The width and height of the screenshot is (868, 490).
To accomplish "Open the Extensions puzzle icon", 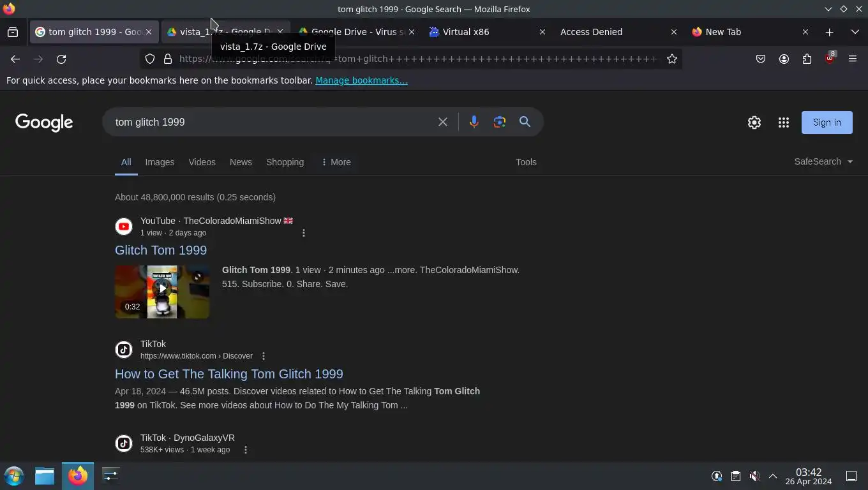I will (x=807, y=59).
